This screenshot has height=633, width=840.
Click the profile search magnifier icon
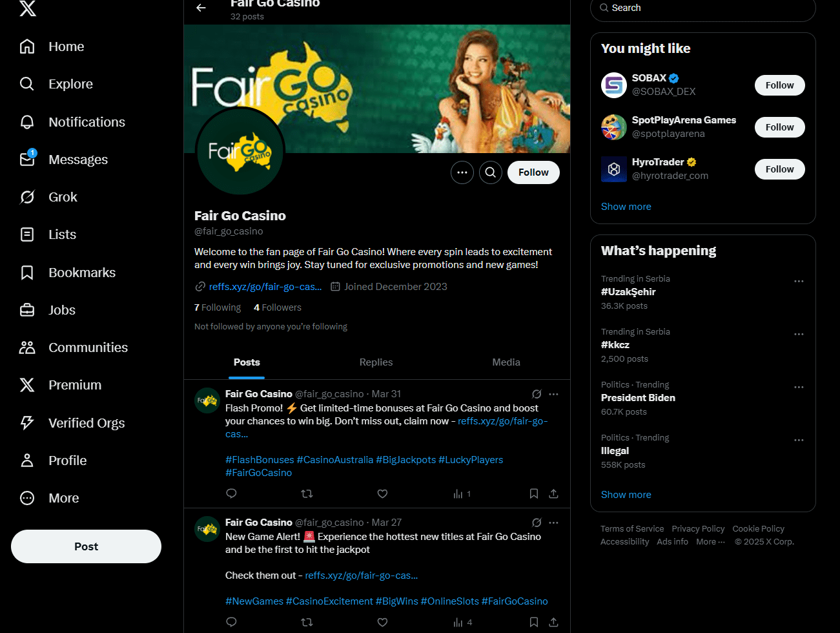[491, 172]
